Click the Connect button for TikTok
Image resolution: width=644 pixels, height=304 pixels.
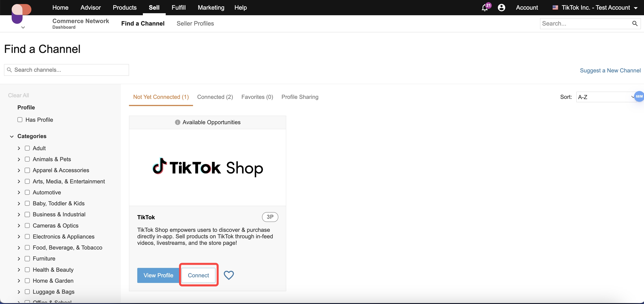pyautogui.click(x=198, y=275)
